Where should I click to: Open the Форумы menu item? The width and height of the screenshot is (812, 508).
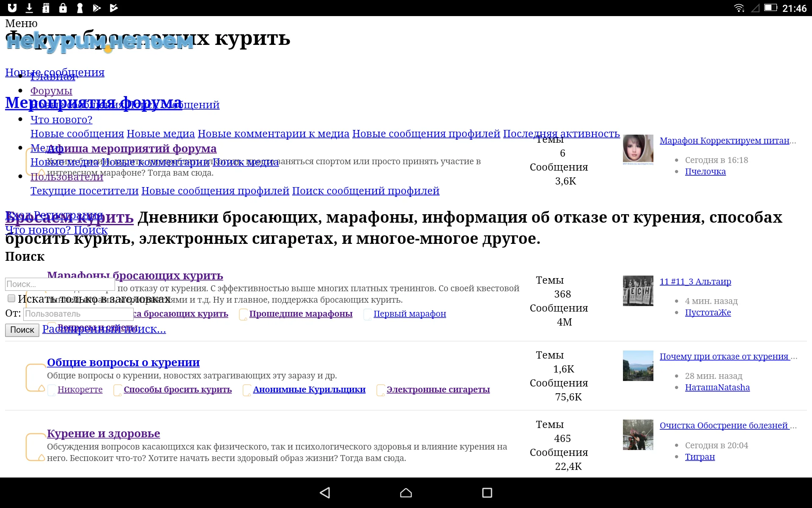[51, 91]
